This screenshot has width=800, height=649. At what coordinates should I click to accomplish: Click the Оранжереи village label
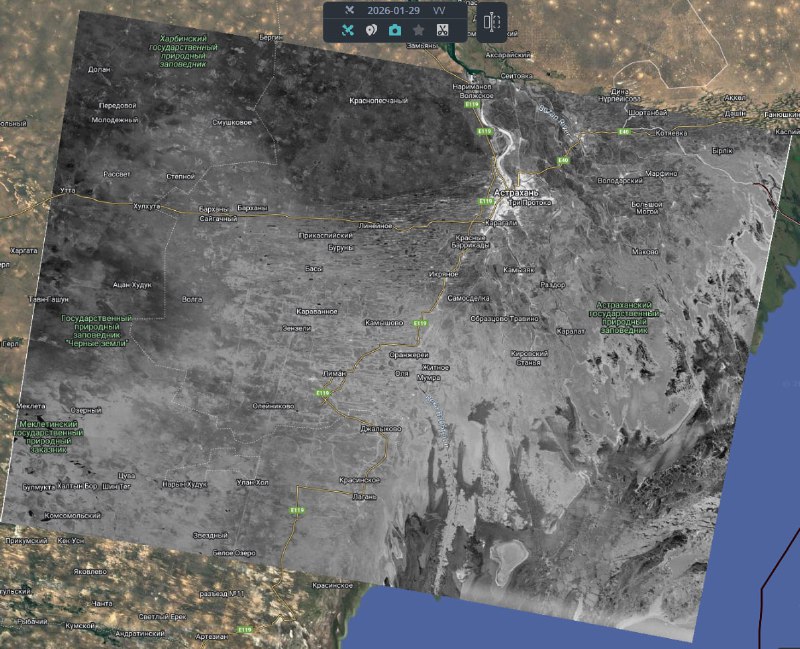pos(409,355)
